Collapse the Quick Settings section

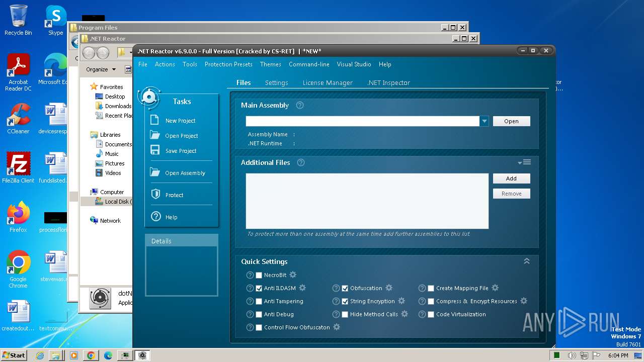[x=527, y=261]
